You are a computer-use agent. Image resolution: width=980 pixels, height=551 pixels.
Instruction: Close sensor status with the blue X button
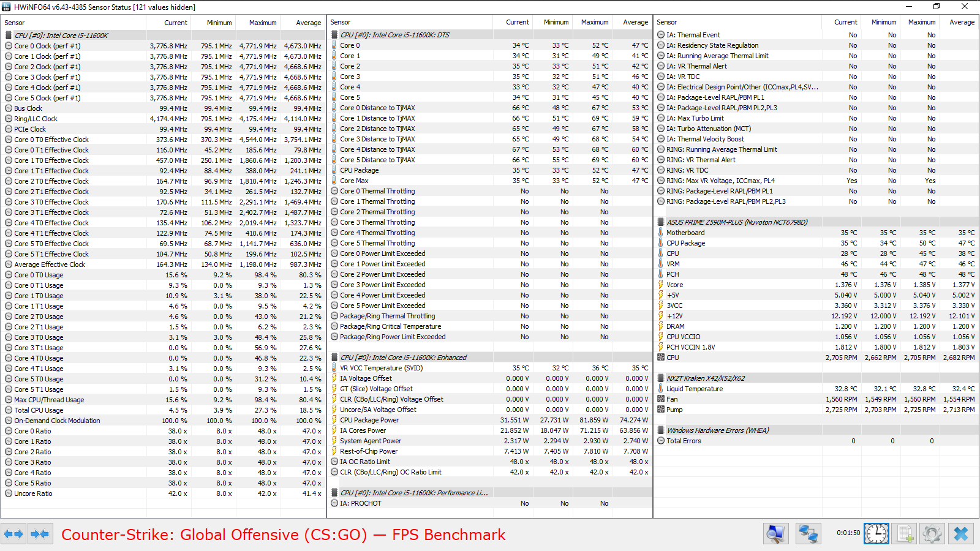pos(961,534)
